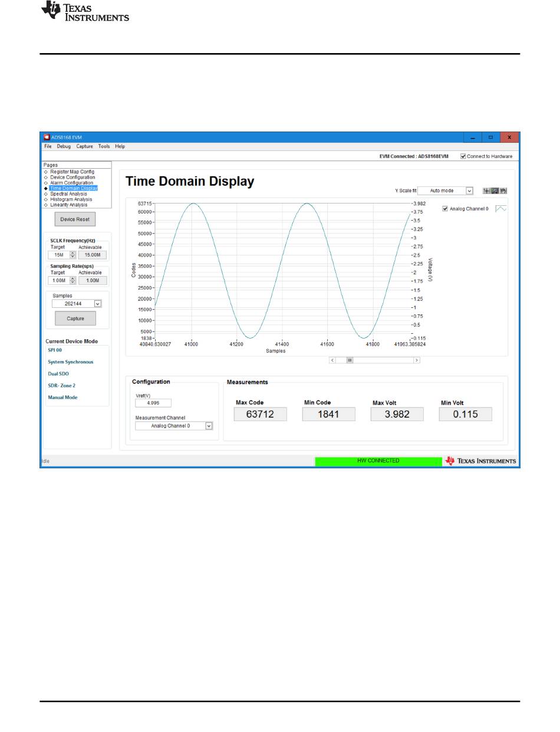Select the zoom tool in the graph palette
Viewport: 560px width, 732px height.
click(x=495, y=191)
